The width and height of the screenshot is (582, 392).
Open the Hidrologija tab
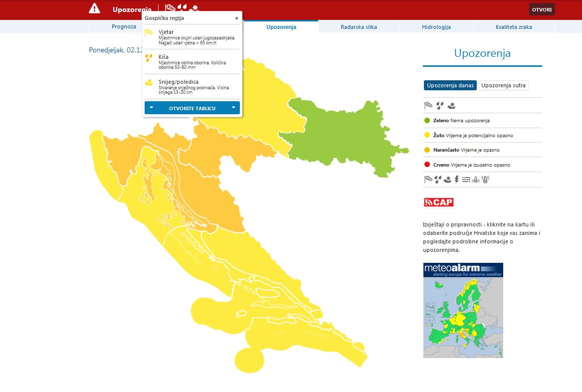pyautogui.click(x=436, y=27)
